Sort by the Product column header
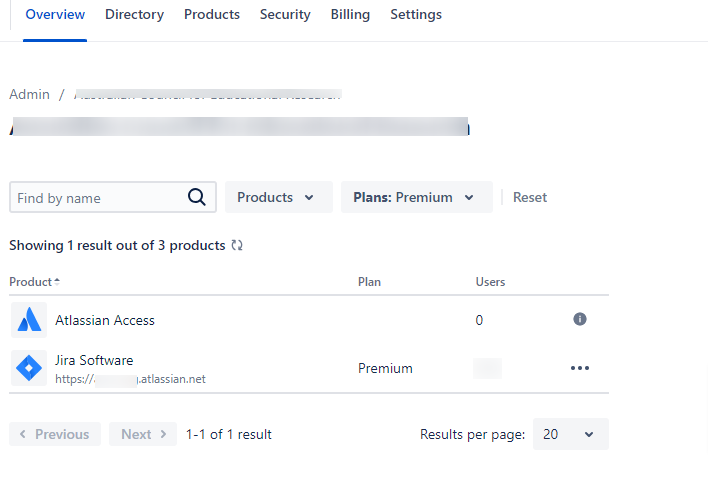Viewport: 708px width, 480px height. [34, 282]
